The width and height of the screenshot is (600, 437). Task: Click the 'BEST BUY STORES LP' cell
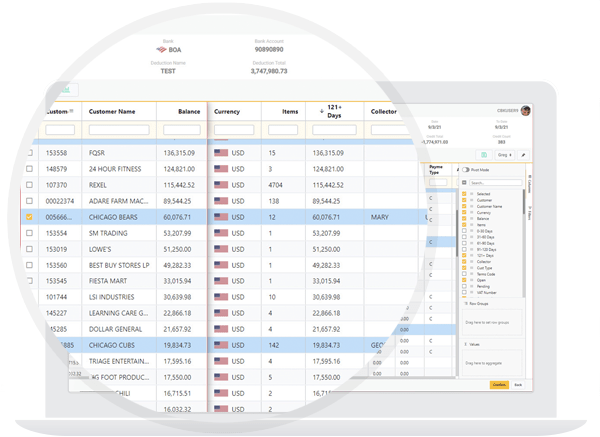(119, 265)
